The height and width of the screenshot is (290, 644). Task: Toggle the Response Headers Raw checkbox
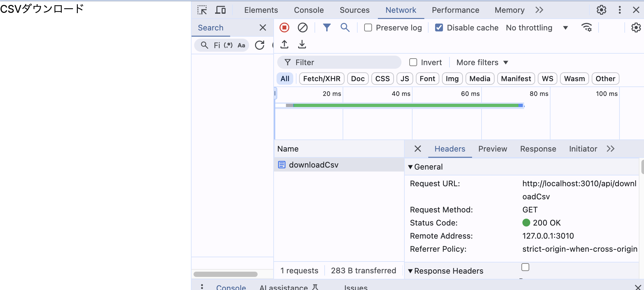(x=525, y=267)
